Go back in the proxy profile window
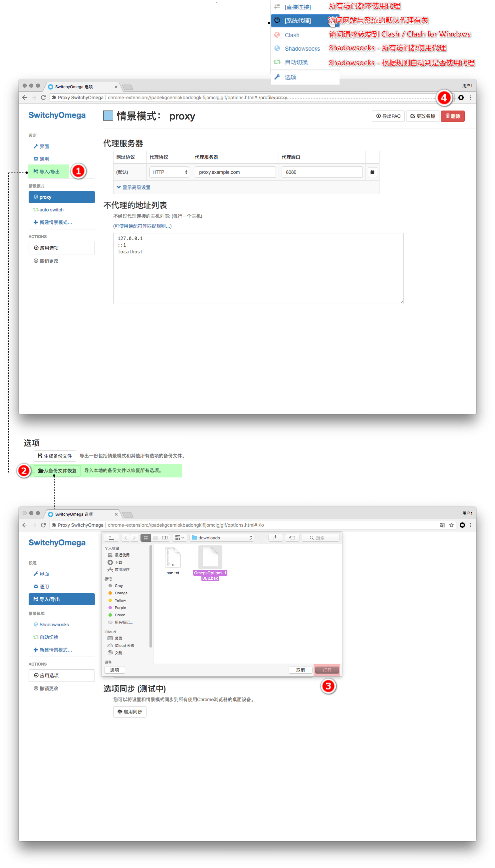This screenshot has height=868, width=495. [25, 98]
